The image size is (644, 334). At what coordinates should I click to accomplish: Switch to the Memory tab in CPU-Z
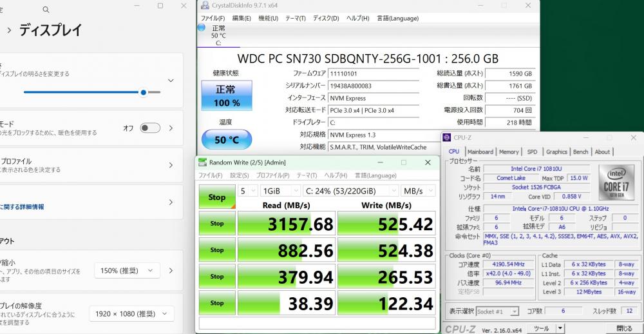[x=509, y=152]
